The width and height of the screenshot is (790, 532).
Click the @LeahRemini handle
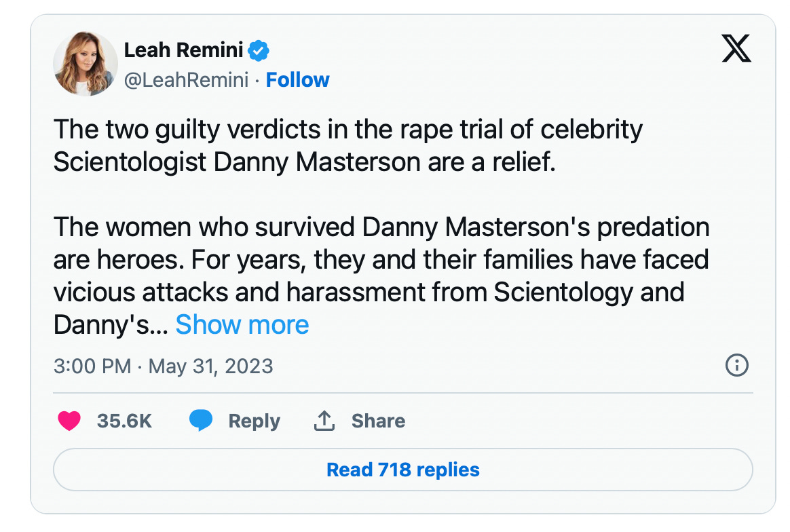click(x=187, y=80)
